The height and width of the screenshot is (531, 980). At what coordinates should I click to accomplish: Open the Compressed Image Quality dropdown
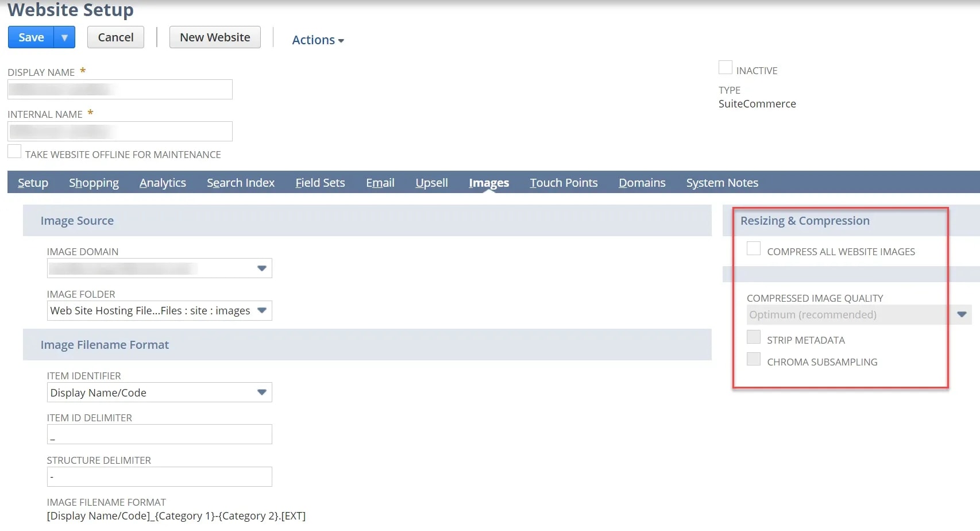click(859, 315)
